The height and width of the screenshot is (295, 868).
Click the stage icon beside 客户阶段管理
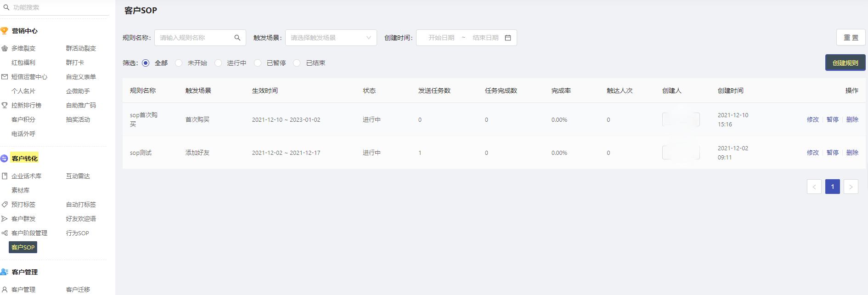[x=5, y=233]
